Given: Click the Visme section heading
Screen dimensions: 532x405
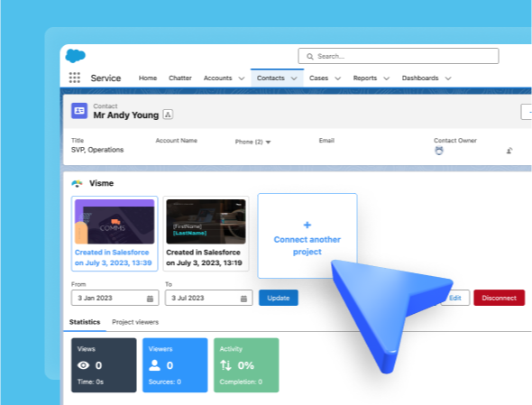Looking at the screenshot, I should [x=102, y=183].
